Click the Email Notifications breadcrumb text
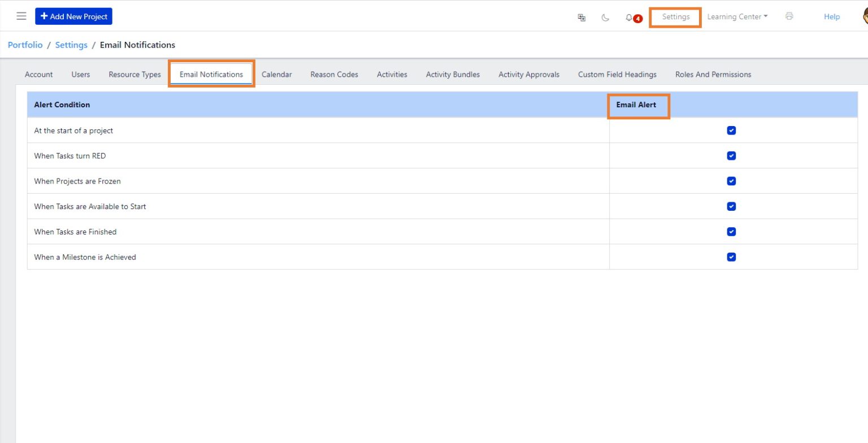 click(137, 45)
